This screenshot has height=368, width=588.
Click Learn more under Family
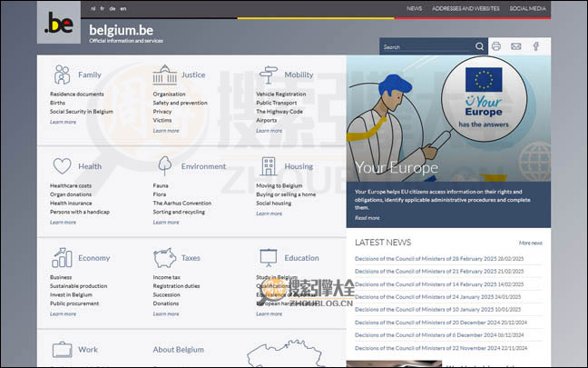pyautogui.click(x=63, y=122)
